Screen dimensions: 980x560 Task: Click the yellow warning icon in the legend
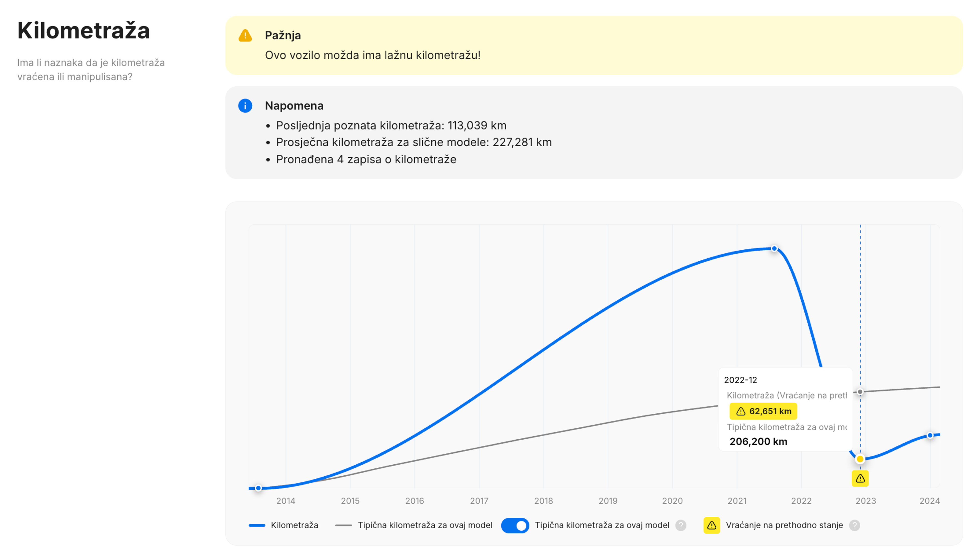[x=712, y=525]
